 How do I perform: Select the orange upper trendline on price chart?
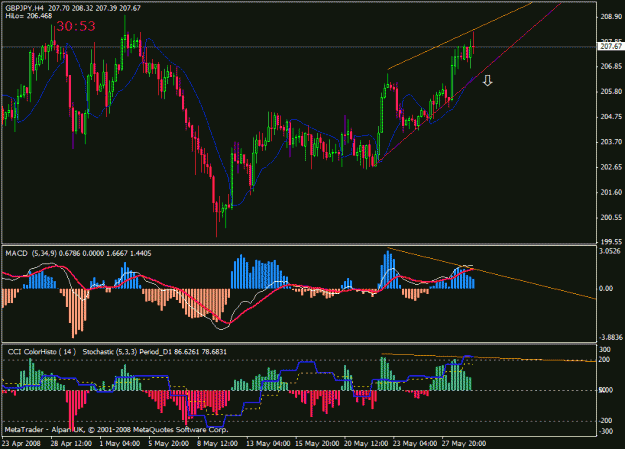pos(458,37)
